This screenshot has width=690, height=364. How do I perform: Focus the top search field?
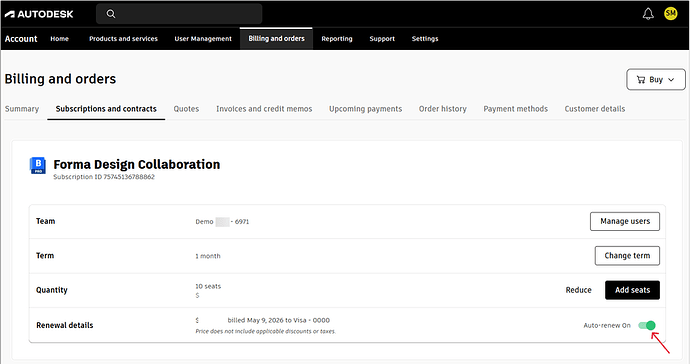(x=179, y=14)
